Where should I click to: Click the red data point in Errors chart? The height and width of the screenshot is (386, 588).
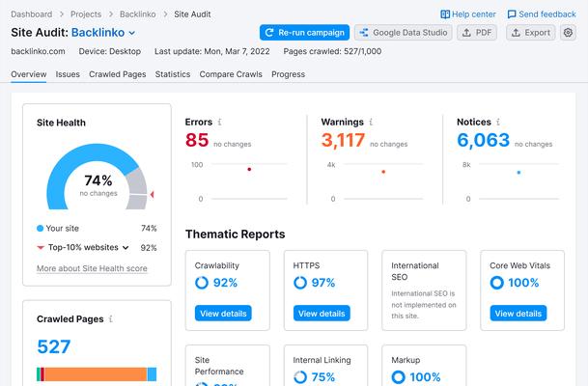[249, 170]
